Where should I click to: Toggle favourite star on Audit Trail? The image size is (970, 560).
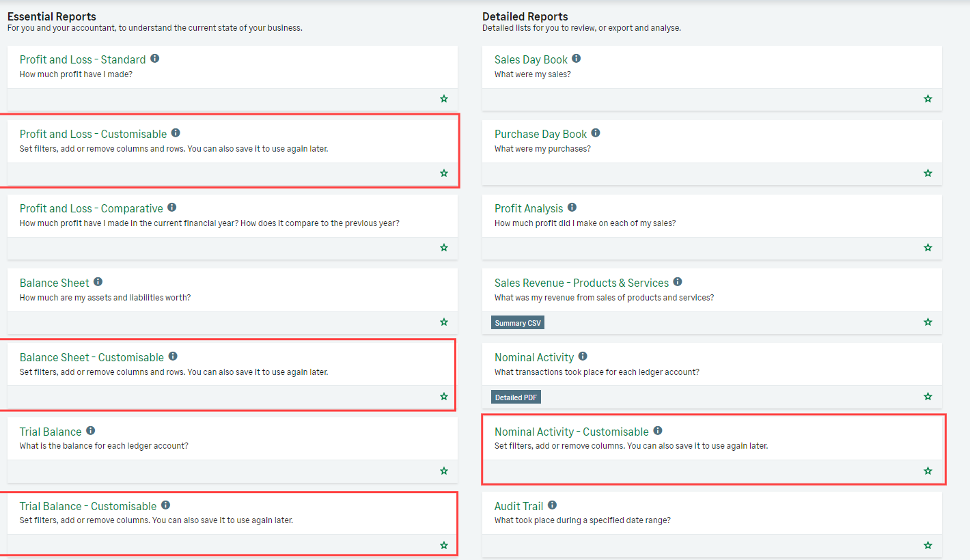[x=928, y=546]
